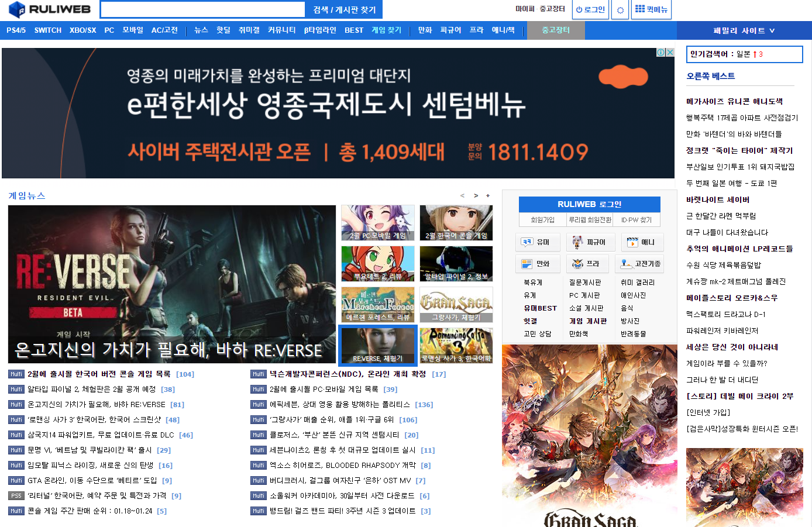This screenshot has height=527, width=812.
Task: Open the 유머BEST link
Action: [x=540, y=308]
